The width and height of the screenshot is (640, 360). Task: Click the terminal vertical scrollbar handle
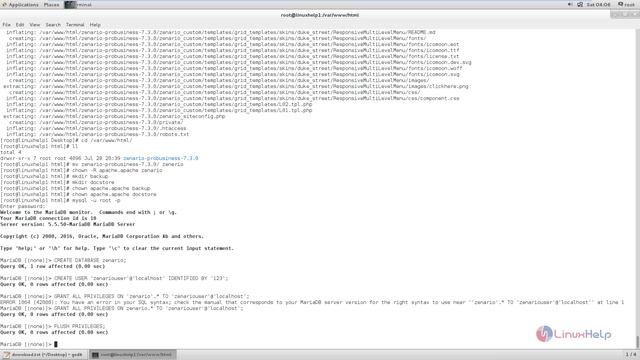(638, 341)
